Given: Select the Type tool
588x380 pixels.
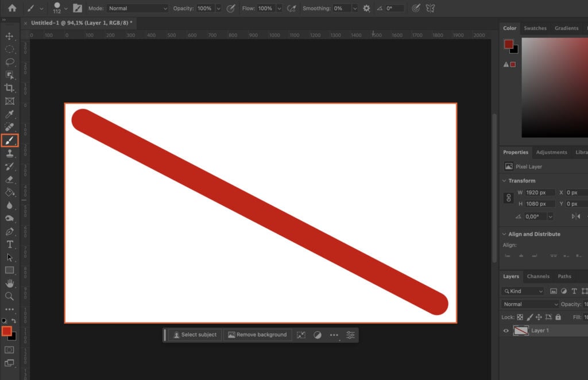Looking at the screenshot, I should click(9, 245).
